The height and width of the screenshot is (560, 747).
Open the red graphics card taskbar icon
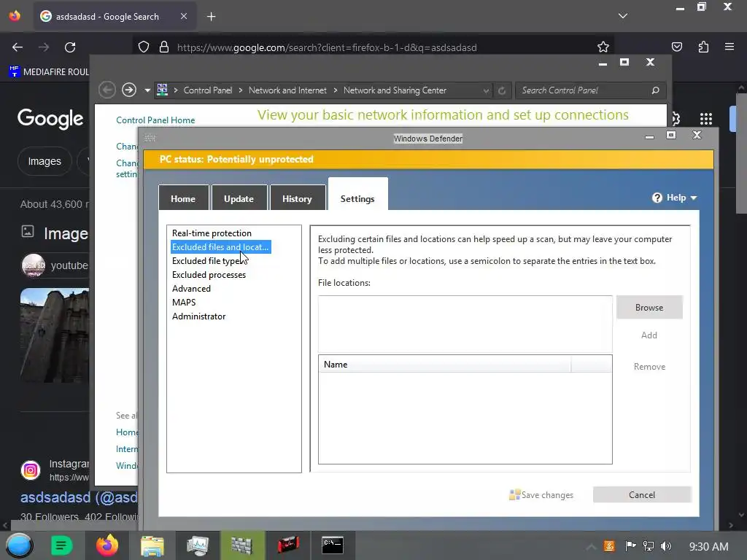pyautogui.click(x=287, y=545)
